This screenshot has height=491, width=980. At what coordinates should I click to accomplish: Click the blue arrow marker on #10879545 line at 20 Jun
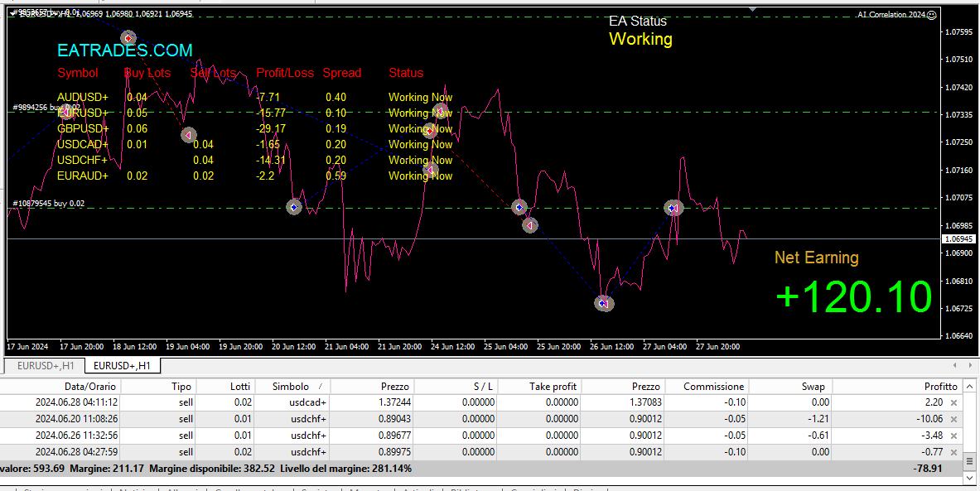[294, 207]
